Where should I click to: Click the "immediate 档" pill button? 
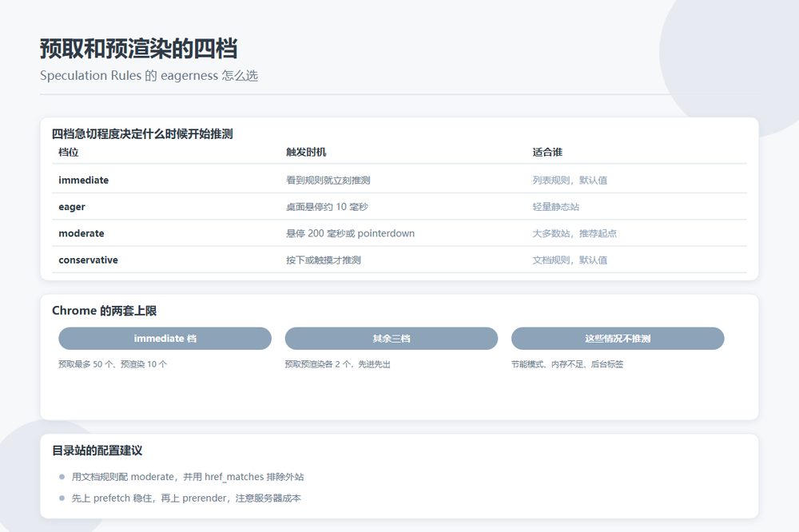click(165, 339)
